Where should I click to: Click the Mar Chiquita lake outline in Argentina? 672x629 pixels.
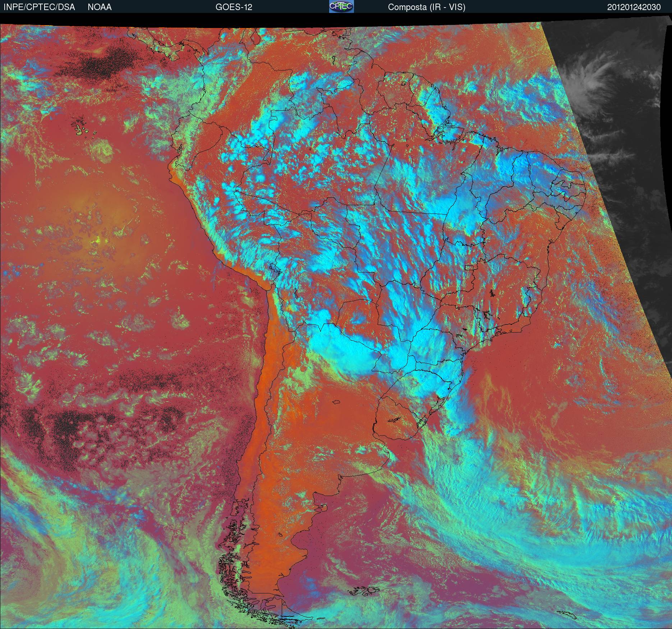pyautogui.click(x=336, y=403)
